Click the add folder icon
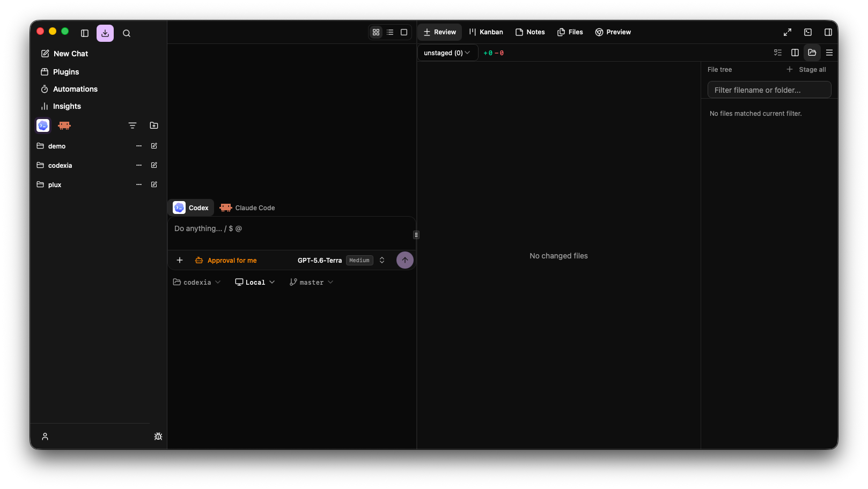This screenshot has height=489, width=868. [x=154, y=125]
